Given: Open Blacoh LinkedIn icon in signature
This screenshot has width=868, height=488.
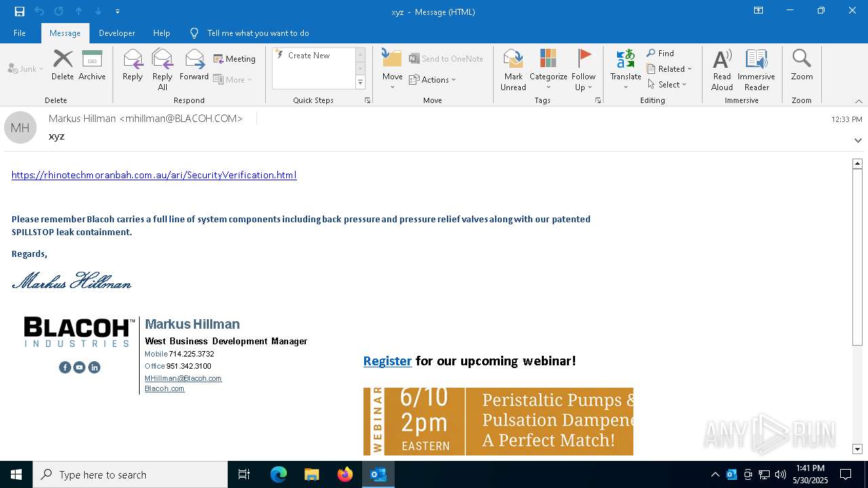Looking at the screenshot, I should (94, 367).
